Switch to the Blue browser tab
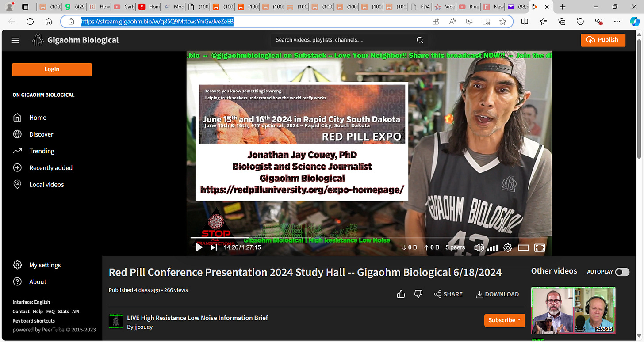 click(468, 7)
